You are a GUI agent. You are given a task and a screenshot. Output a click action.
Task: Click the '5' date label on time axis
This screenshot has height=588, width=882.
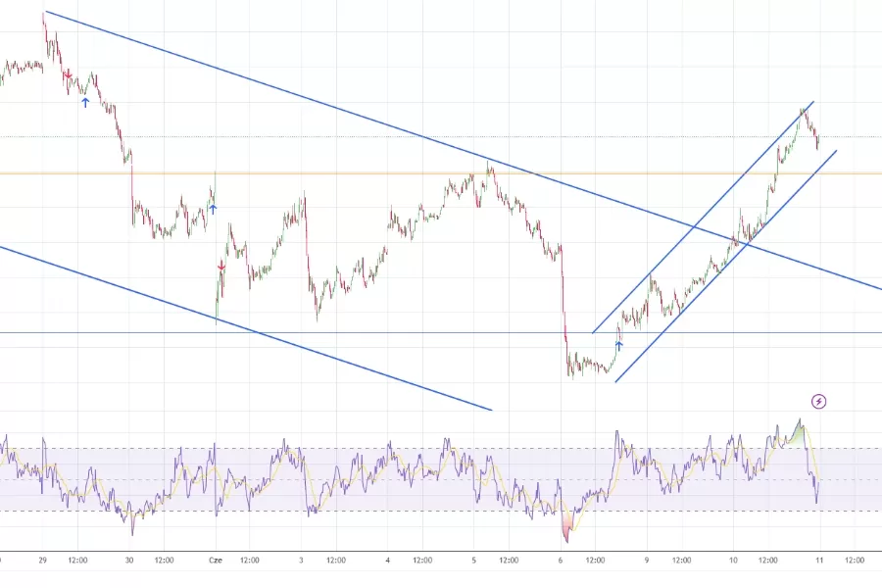[x=473, y=560]
